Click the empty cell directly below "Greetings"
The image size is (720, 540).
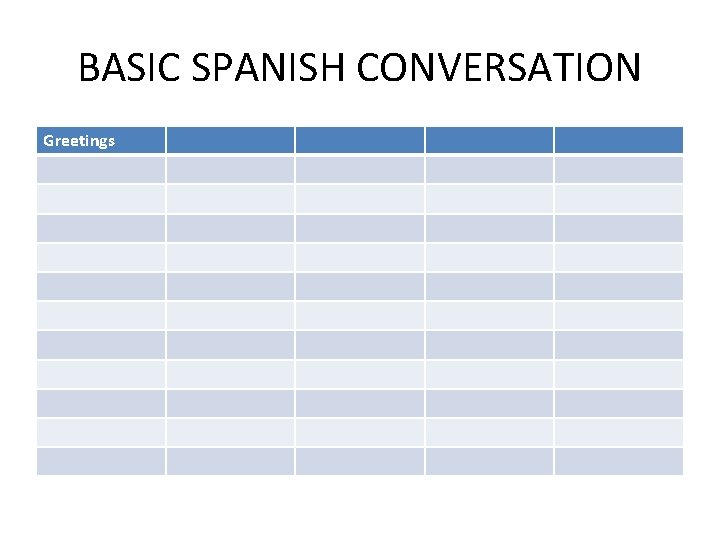tap(101, 169)
